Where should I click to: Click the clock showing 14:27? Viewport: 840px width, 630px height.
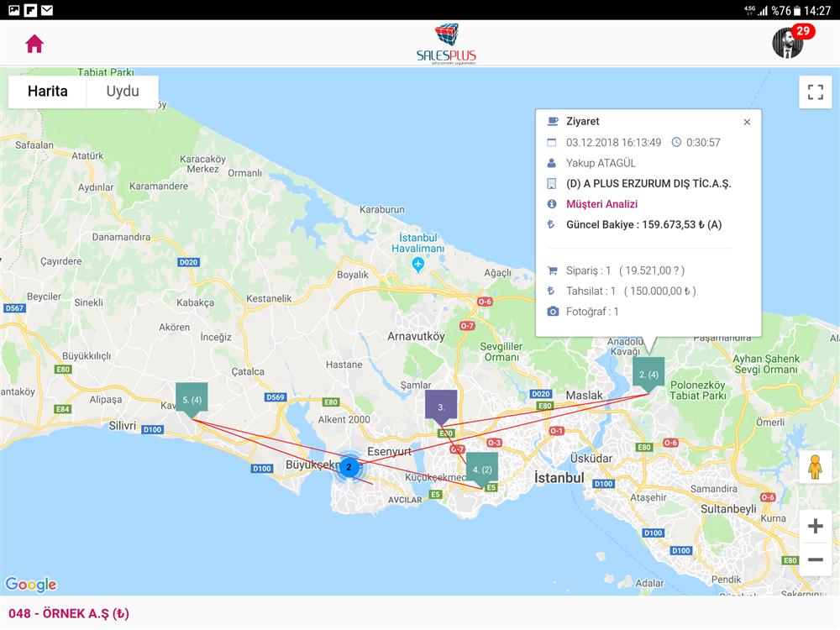click(x=817, y=11)
